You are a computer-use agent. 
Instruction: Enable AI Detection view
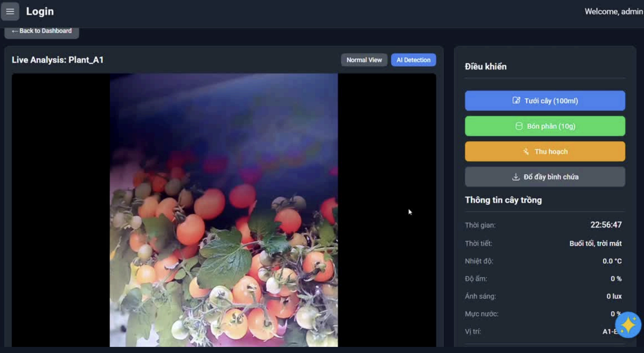click(413, 60)
